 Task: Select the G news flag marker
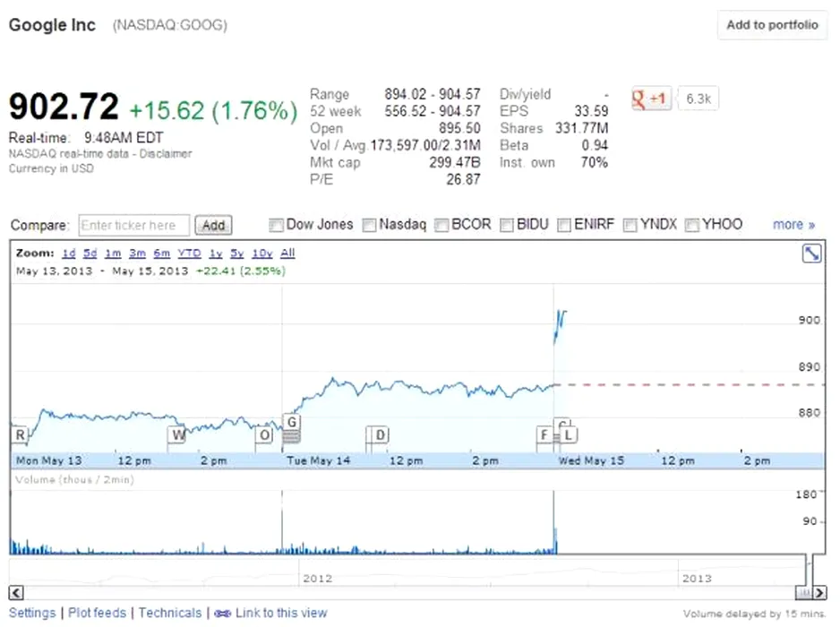(292, 422)
